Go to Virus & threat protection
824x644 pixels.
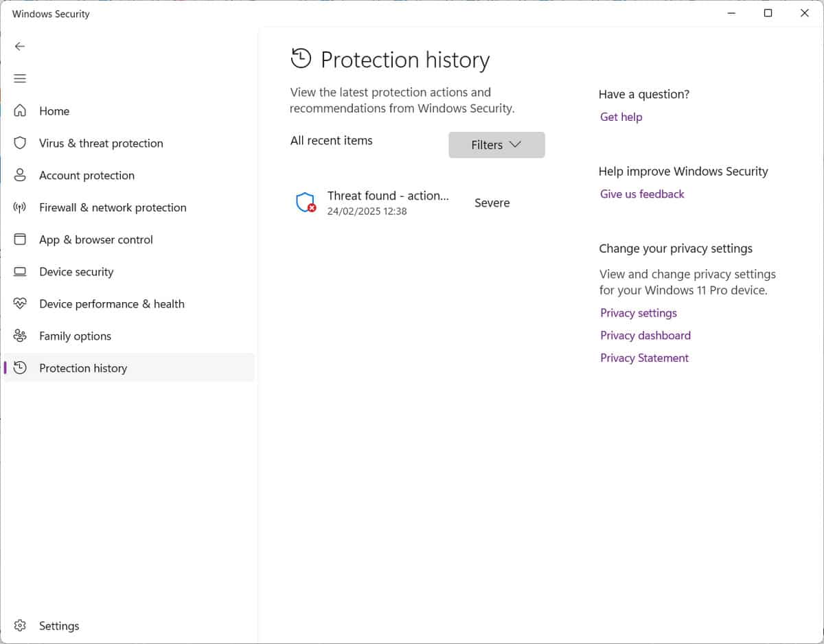pos(129,143)
